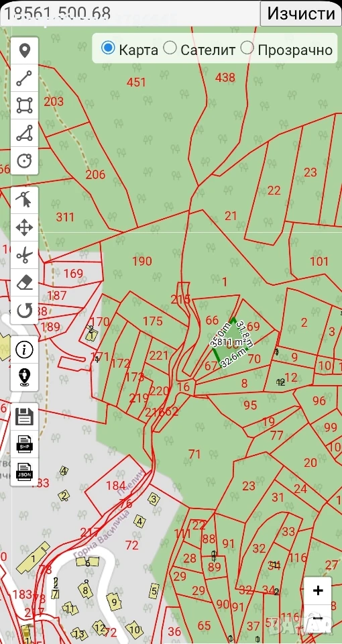Click the coordinates input field

[x=129, y=13]
